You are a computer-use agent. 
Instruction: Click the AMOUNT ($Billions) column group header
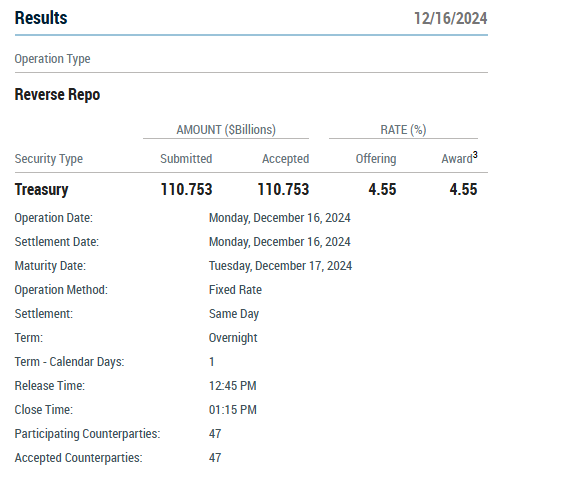tap(226, 129)
